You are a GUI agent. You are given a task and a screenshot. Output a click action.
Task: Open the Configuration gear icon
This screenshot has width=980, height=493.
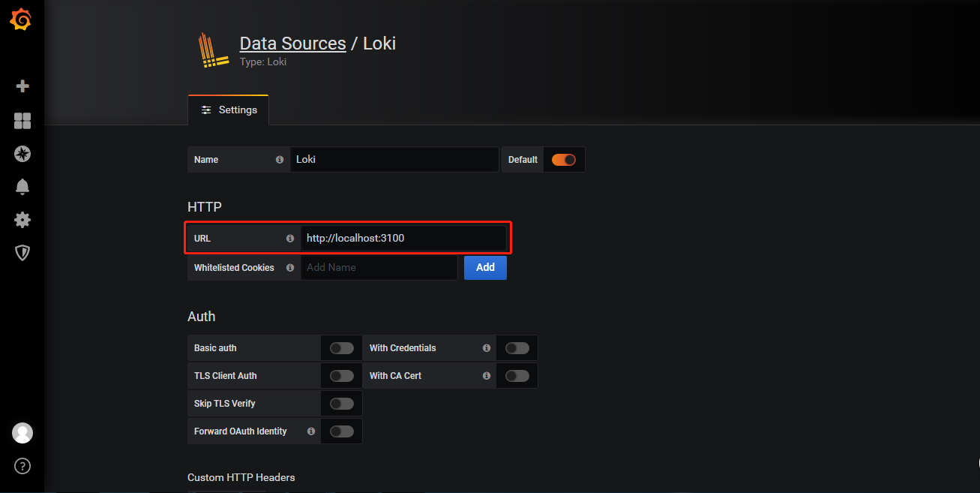(x=22, y=220)
